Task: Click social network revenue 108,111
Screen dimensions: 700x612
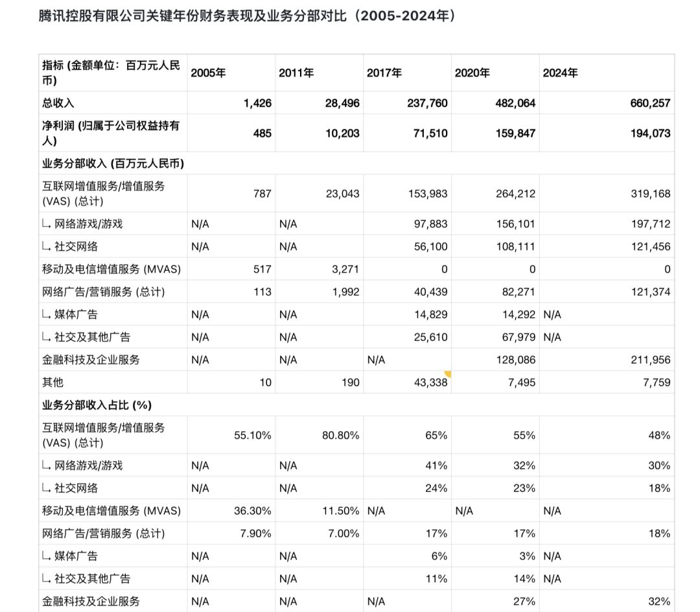Action: point(516,246)
